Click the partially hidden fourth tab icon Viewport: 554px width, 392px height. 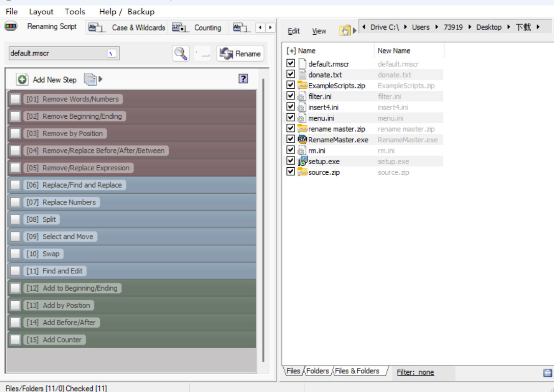[x=242, y=28]
